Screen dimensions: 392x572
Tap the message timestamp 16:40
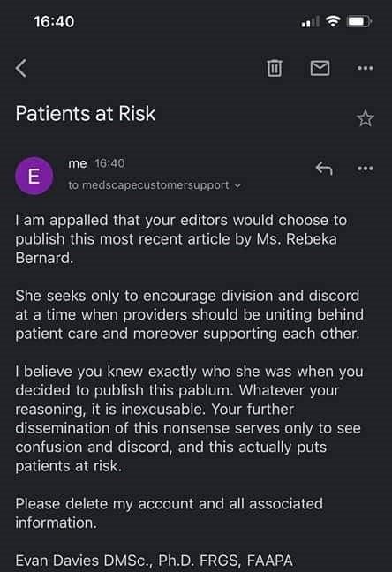tap(109, 163)
